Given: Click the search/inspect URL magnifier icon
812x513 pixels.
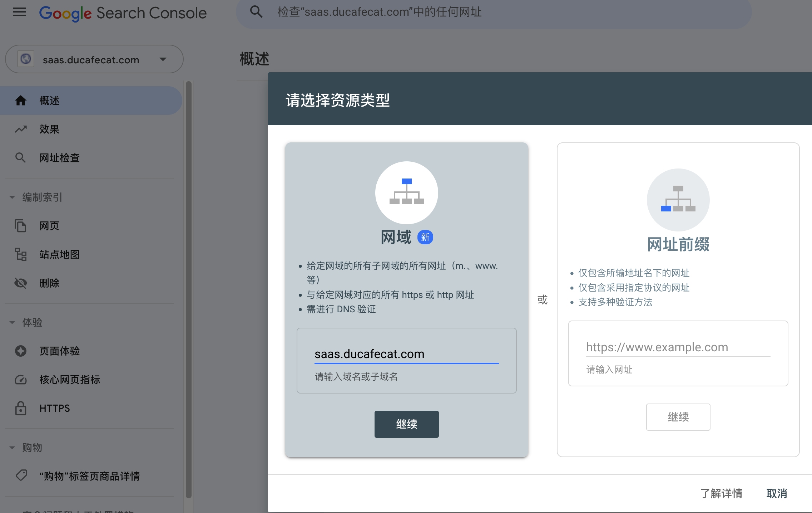Looking at the screenshot, I should tap(256, 12).
